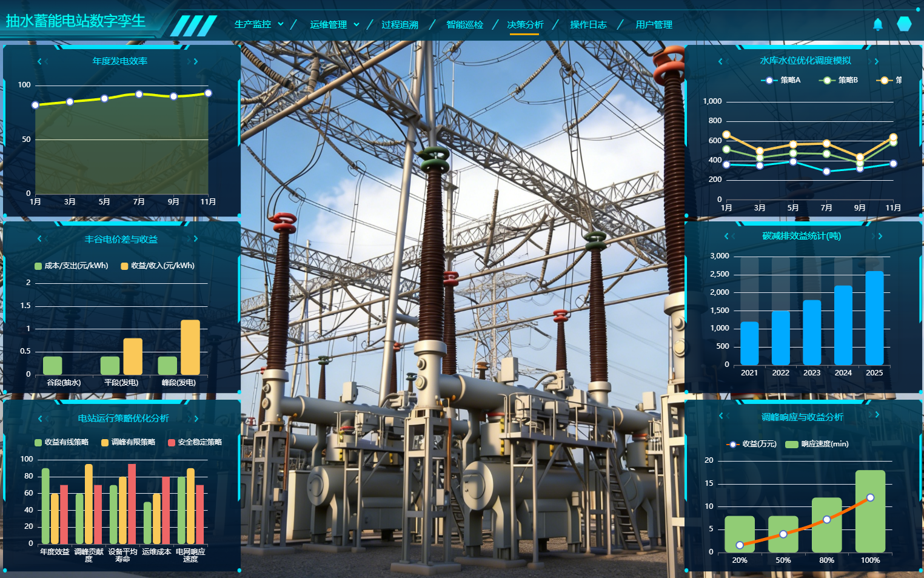Click the 抽水蓄能电站数字孪生 title

click(76, 21)
